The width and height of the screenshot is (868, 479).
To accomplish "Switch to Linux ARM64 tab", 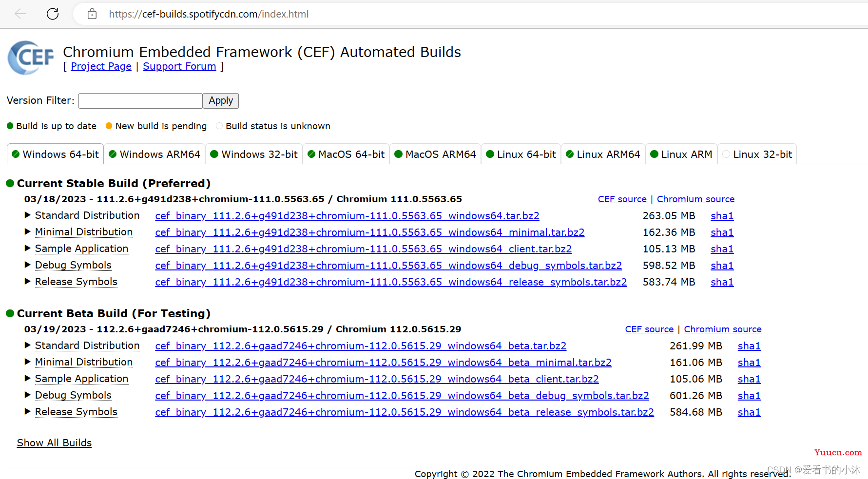I will click(603, 154).
